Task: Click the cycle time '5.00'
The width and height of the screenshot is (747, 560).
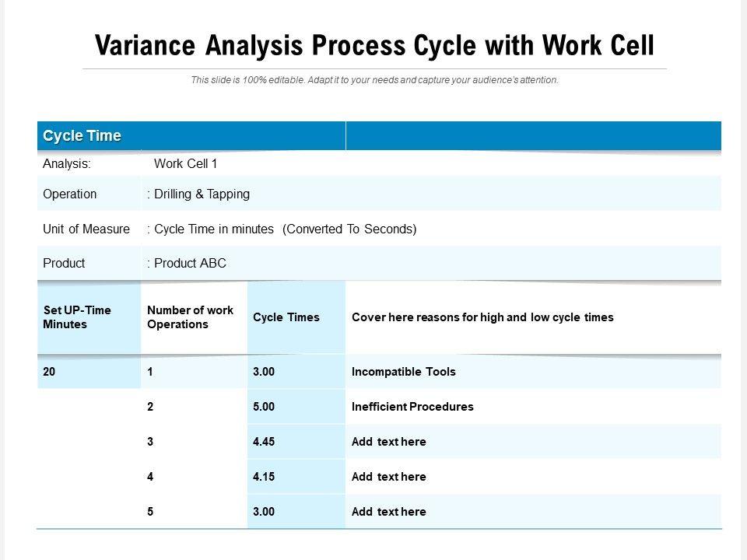Action: pyautogui.click(x=264, y=407)
